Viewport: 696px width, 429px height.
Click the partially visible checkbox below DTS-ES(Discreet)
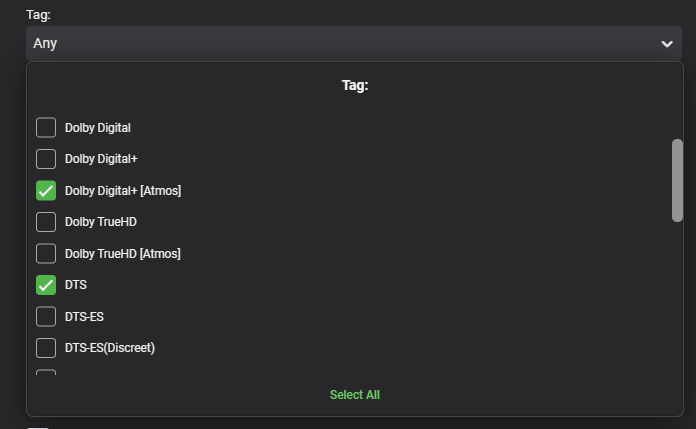click(46, 374)
